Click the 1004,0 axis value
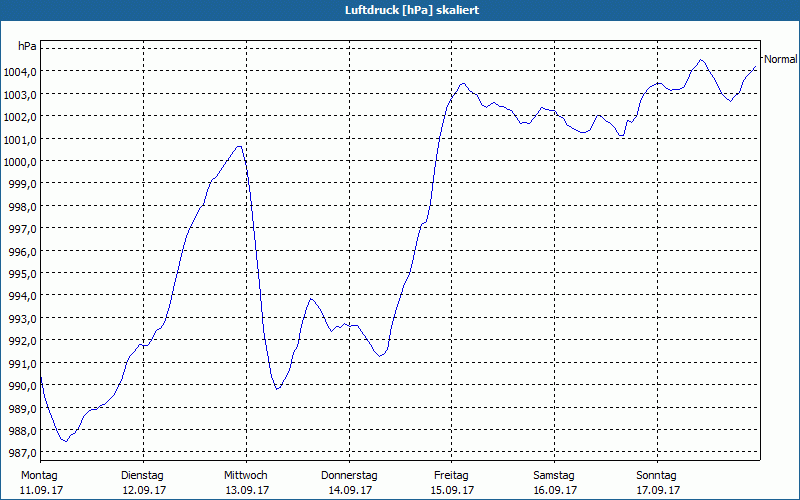This screenshot has width=800, height=500. [20, 72]
